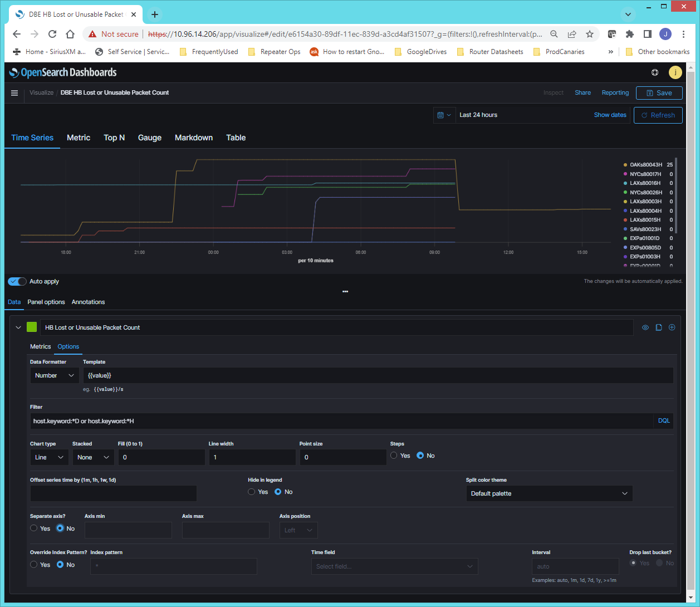Screen dimensions: 700x607
Task: Clone the series with the copy icon
Action: click(x=659, y=327)
